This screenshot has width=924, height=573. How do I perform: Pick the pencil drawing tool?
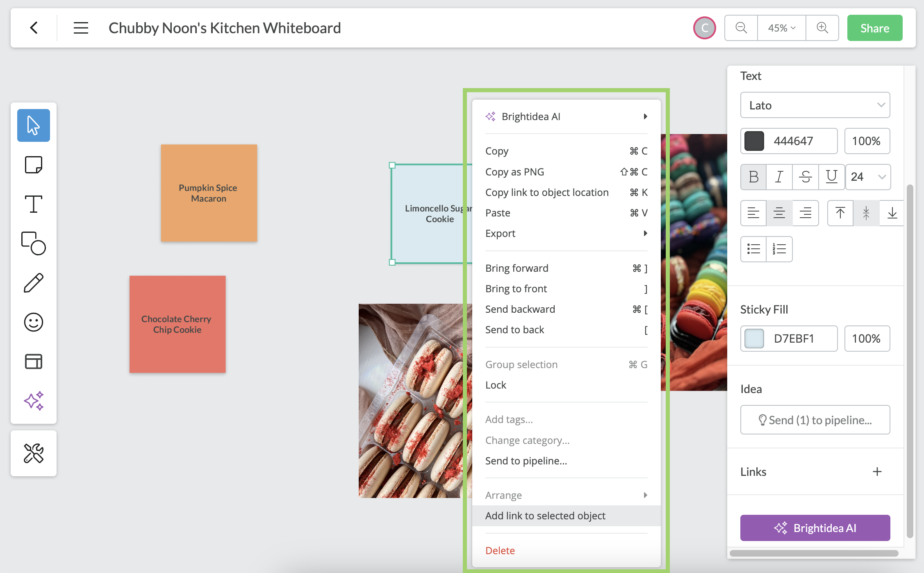[x=34, y=283]
